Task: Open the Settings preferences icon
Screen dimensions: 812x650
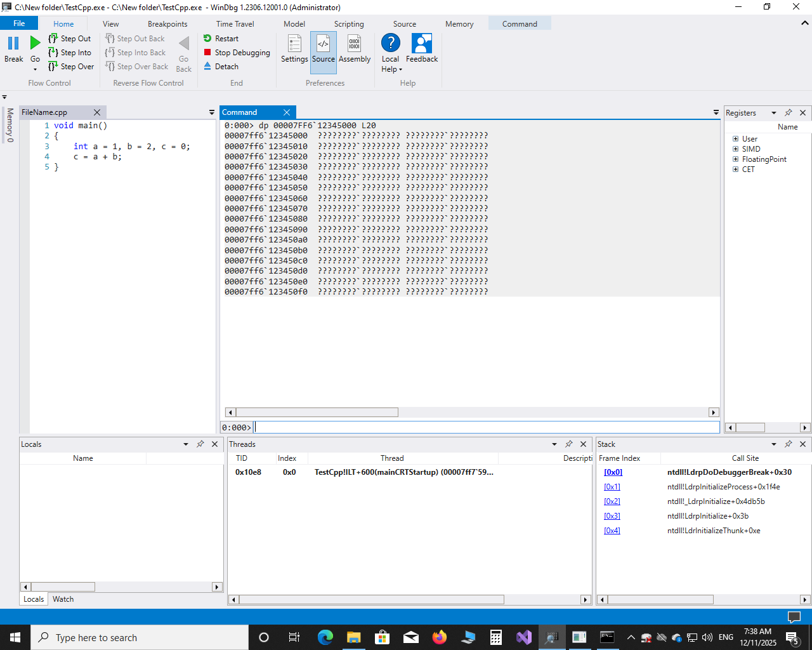Action: 294,44
